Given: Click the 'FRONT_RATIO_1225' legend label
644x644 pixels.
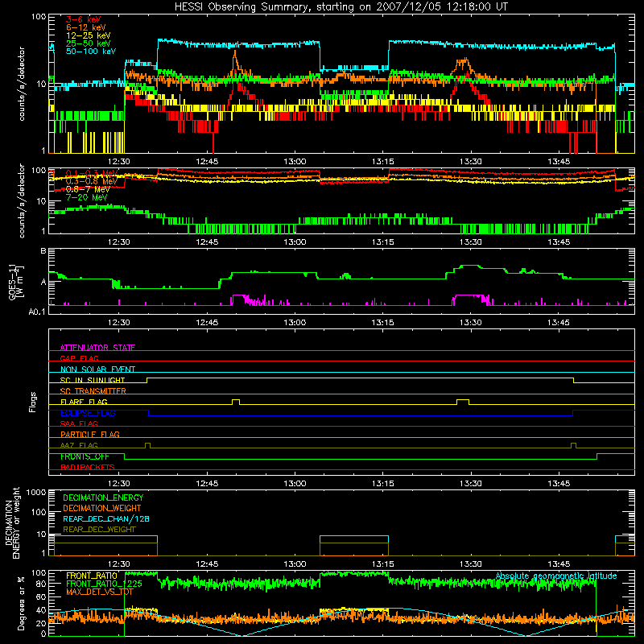Looking at the screenshot, I should point(104,584).
